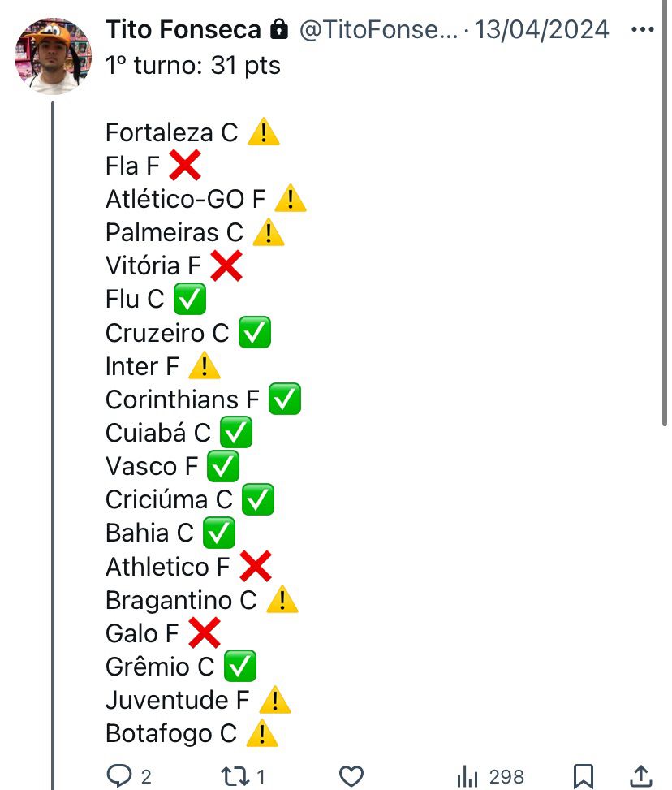Click the padlock protected account icon

click(279, 29)
